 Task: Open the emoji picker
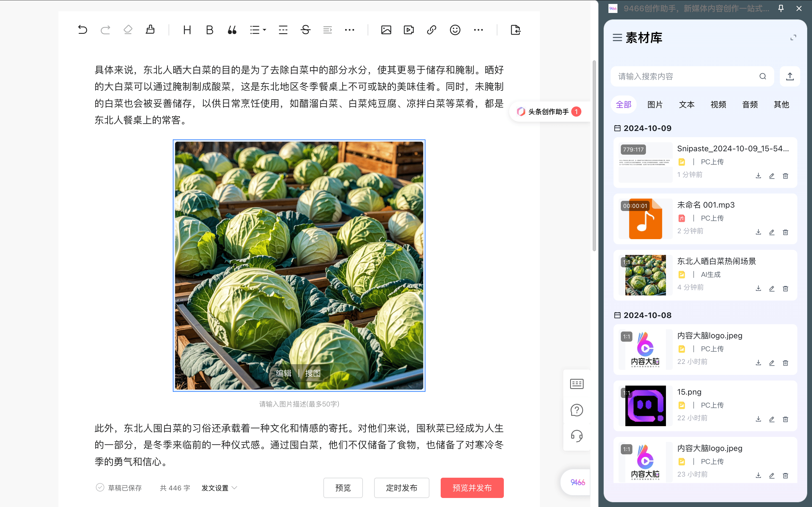click(455, 30)
